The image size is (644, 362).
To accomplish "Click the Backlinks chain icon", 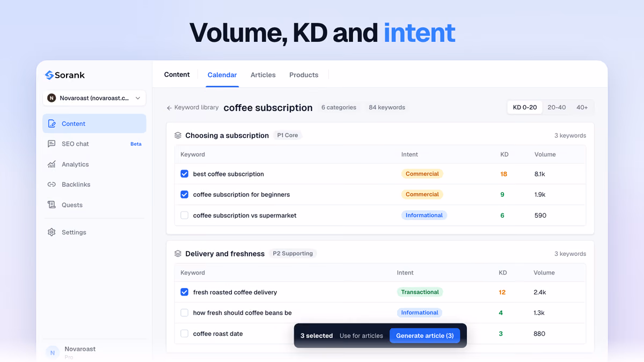I will (52, 184).
